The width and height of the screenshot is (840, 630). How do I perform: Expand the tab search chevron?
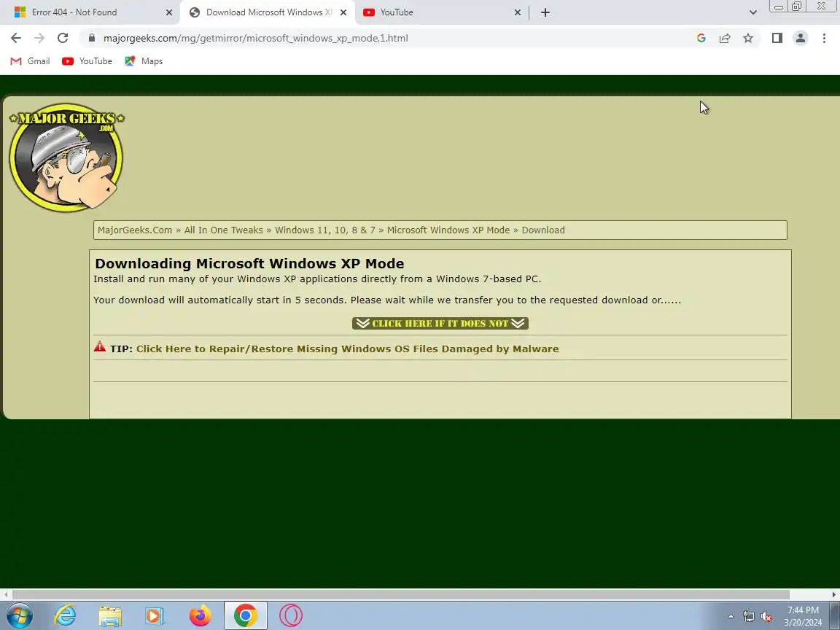(753, 12)
